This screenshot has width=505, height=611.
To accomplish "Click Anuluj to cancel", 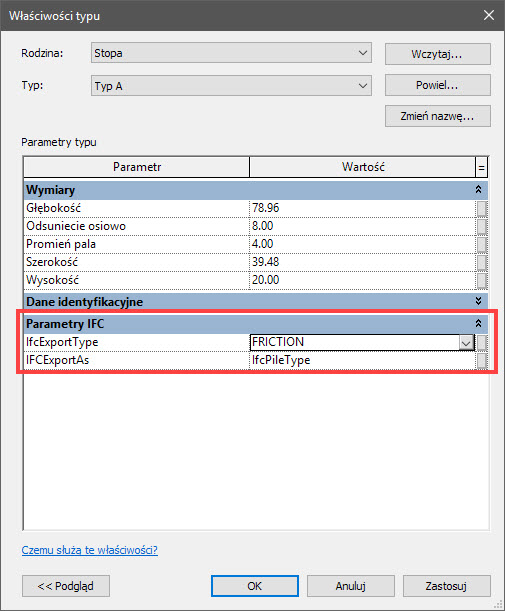I will [351, 586].
